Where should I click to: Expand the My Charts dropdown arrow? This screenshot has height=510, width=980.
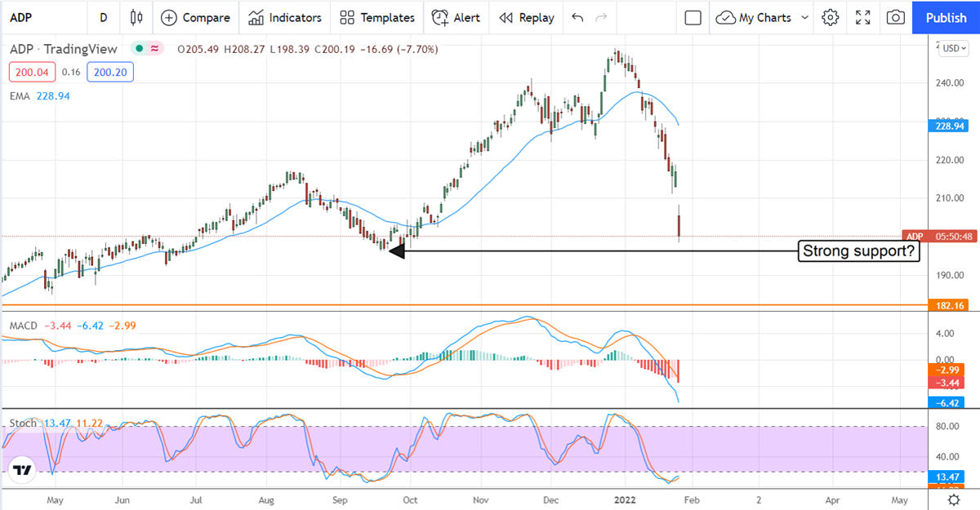click(806, 17)
